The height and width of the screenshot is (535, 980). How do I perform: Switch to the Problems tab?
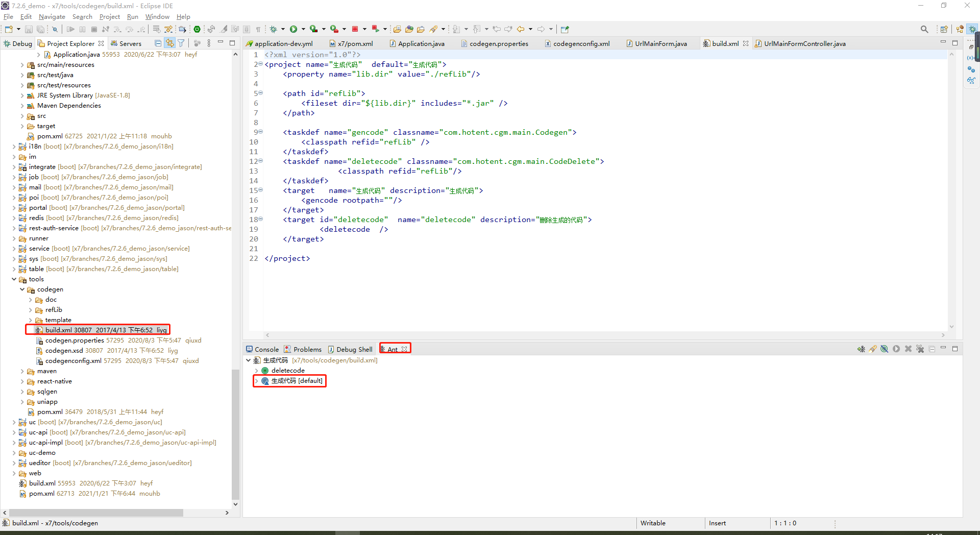tap(307, 350)
